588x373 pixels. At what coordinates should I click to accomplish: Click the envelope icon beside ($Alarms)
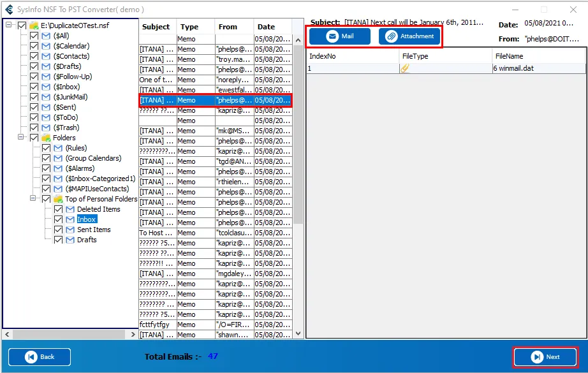click(x=58, y=168)
